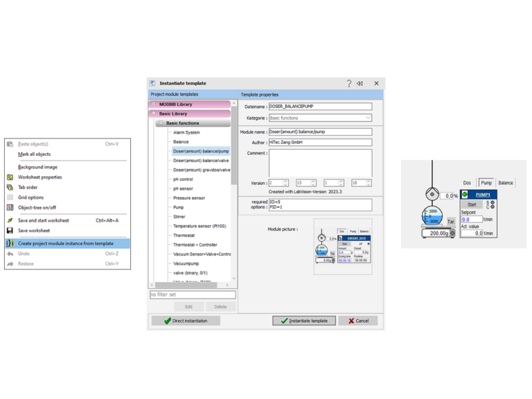Image resolution: width=532 pixels, height=399 pixels.
Task: Click the Save worksheet floppy icon
Action: click(x=10, y=231)
